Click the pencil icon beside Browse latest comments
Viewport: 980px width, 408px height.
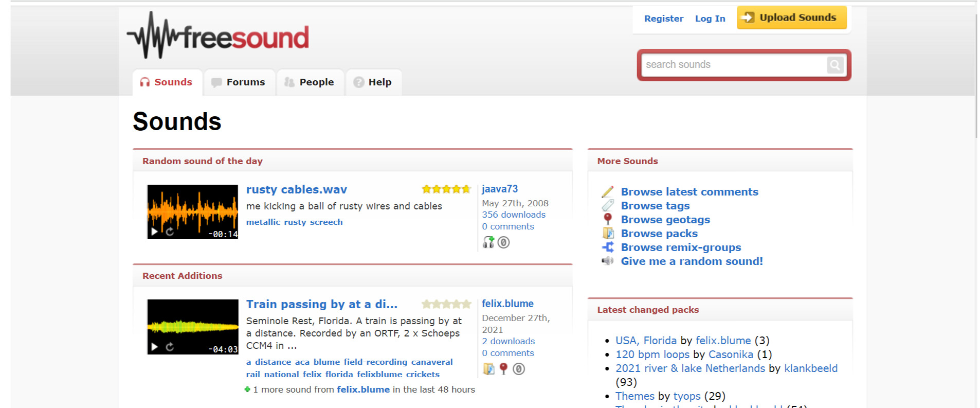tap(608, 192)
